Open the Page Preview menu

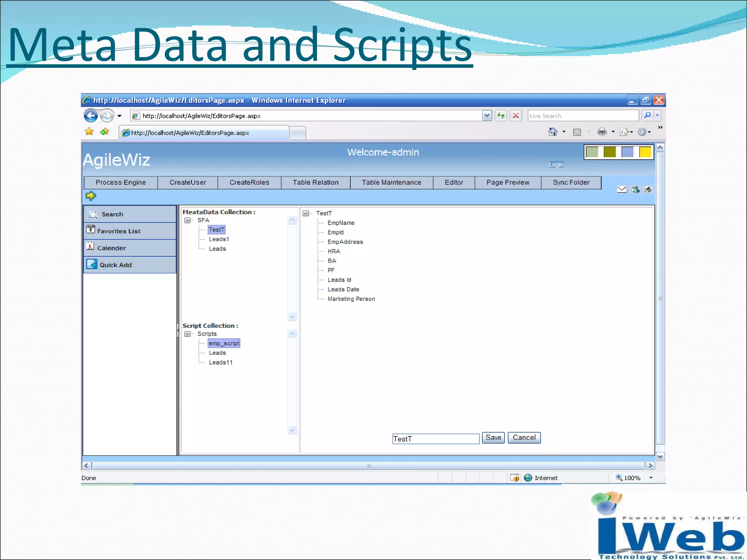[x=508, y=183]
